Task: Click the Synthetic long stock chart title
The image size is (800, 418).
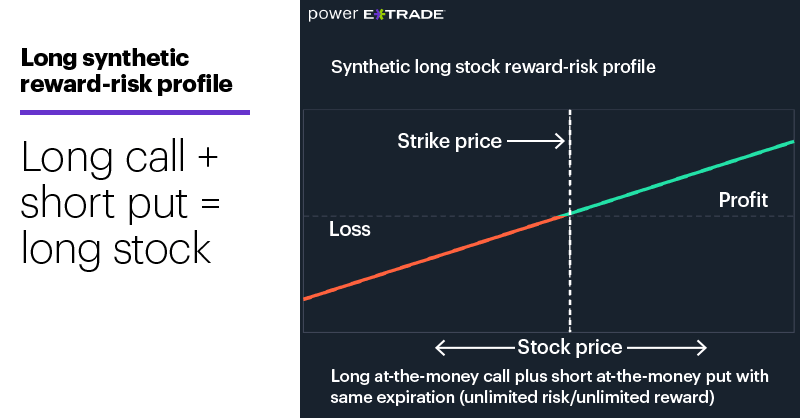Action: (x=493, y=67)
